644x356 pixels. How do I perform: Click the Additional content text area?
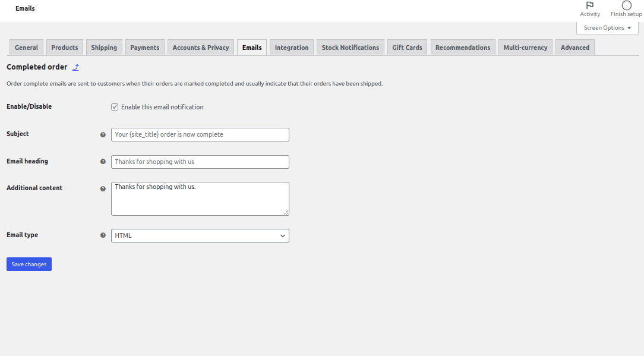tap(200, 199)
